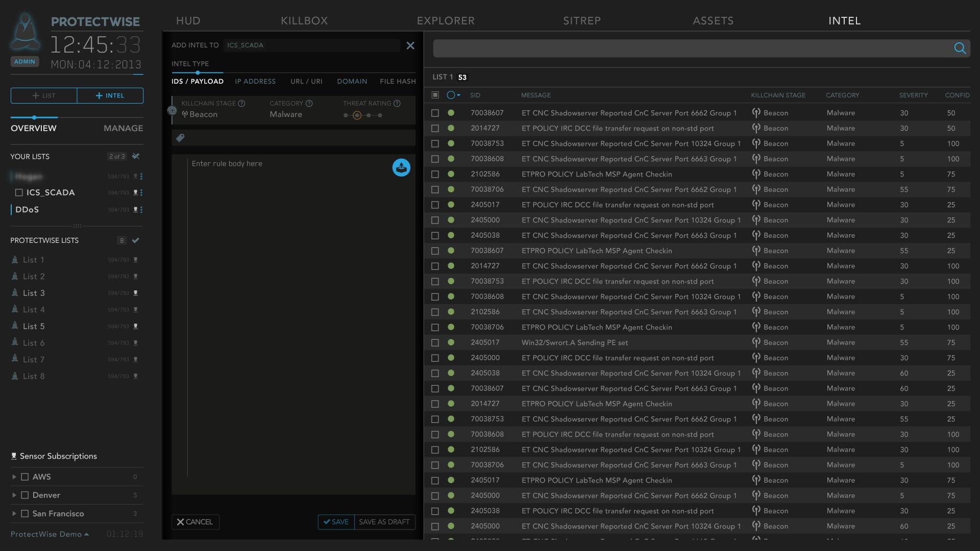Toggle the select-all checkbox in table header
Viewport: 980px width, 551px height.
pos(435,95)
